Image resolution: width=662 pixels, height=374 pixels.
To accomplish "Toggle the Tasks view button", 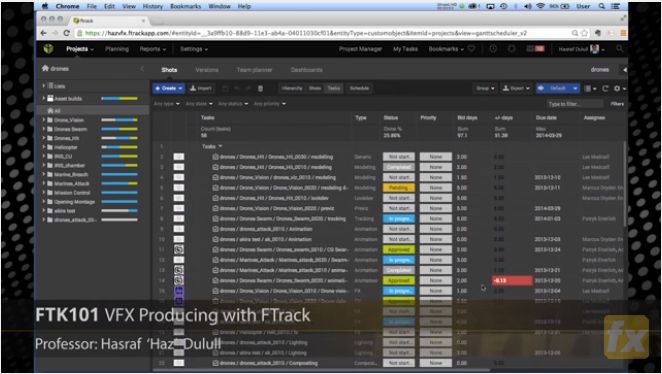I will (x=334, y=88).
